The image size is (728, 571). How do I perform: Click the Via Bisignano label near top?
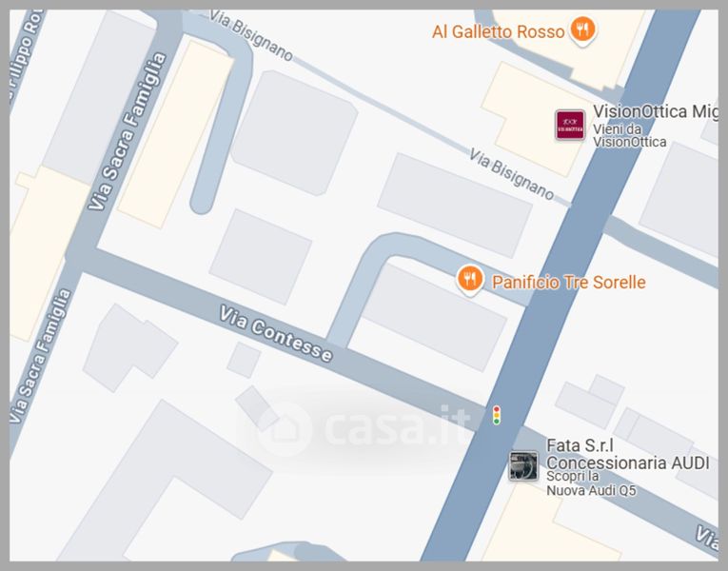click(x=251, y=35)
